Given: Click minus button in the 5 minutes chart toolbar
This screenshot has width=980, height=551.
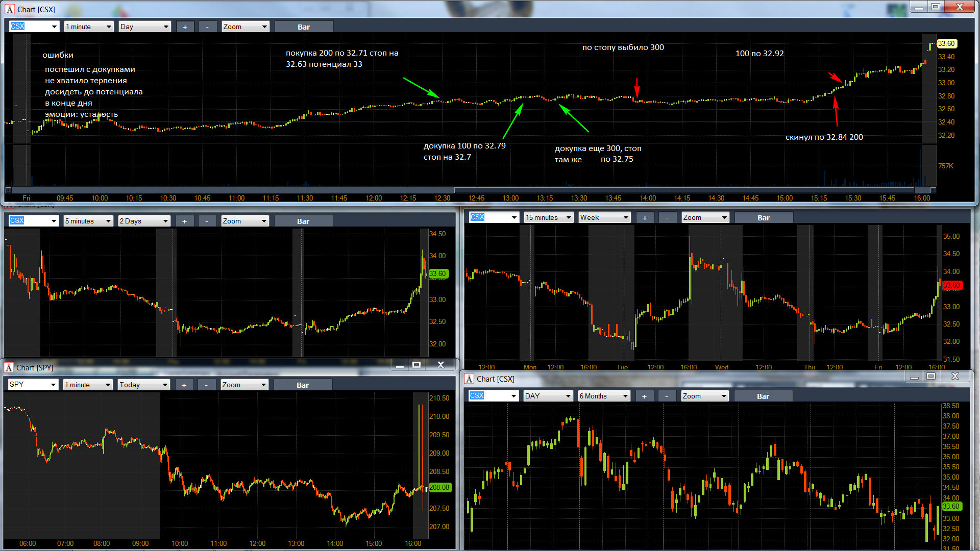Looking at the screenshot, I should [x=207, y=221].
